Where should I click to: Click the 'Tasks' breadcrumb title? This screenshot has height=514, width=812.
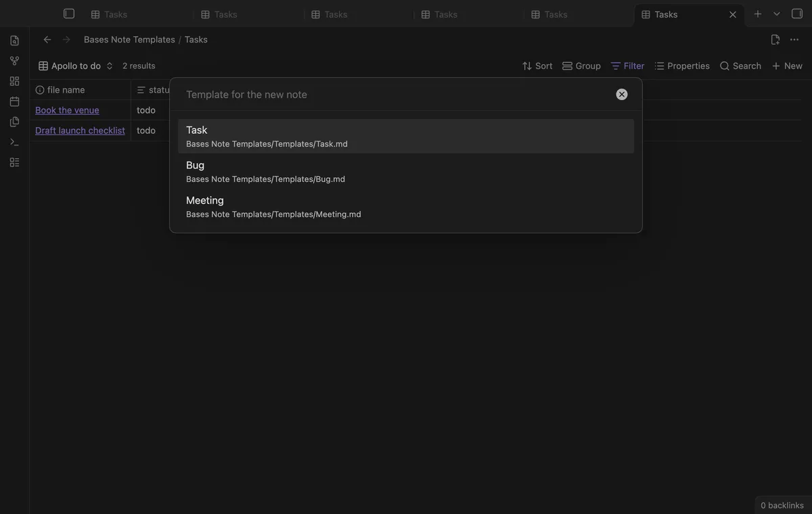[x=196, y=39]
